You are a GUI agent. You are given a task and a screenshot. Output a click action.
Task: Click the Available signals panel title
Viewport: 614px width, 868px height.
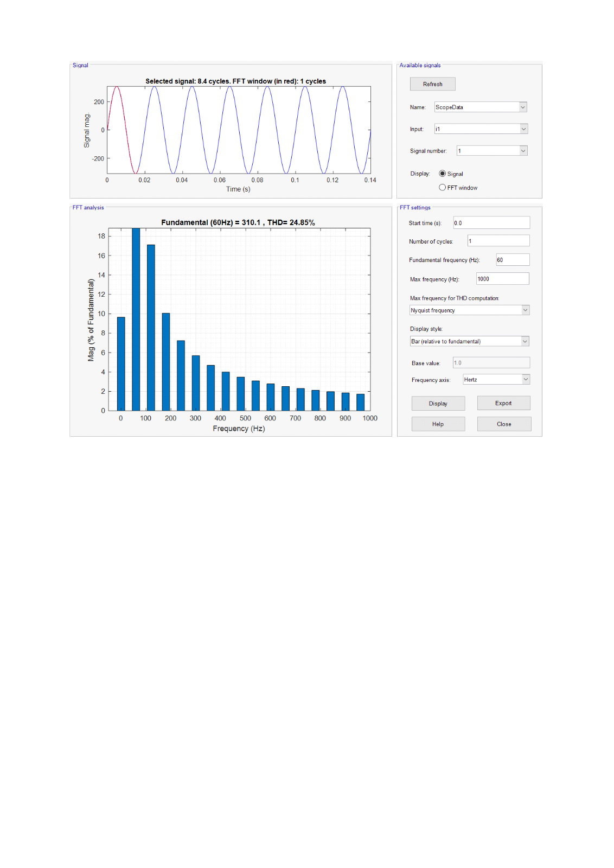point(420,66)
